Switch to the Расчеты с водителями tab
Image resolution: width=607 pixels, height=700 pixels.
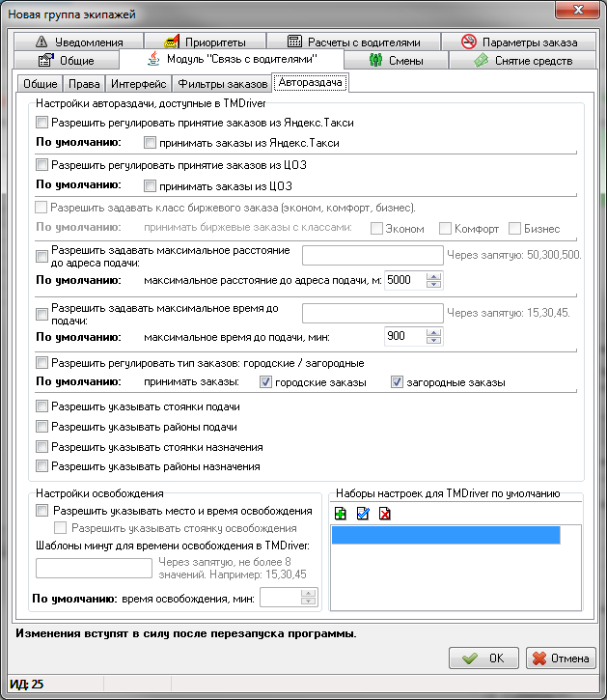point(355,42)
